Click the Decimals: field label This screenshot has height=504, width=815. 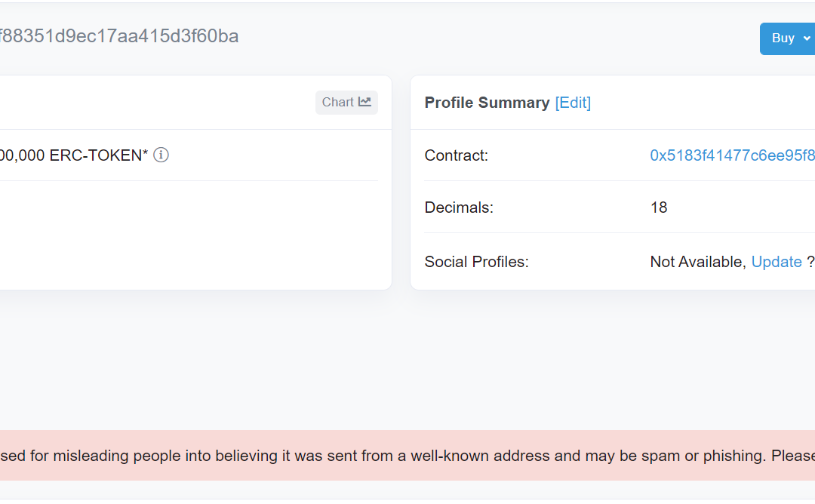pyautogui.click(x=459, y=207)
